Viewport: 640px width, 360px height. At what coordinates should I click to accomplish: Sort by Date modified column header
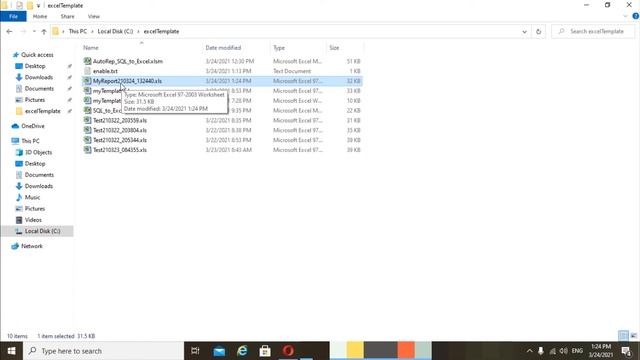tap(223, 48)
